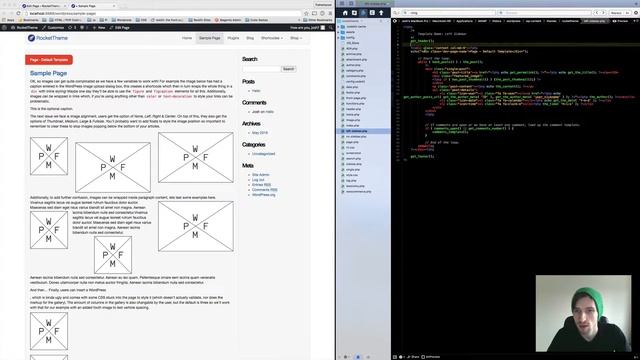
Task: Open the WordPress.org meta link
Action: (x=263, y=195)
